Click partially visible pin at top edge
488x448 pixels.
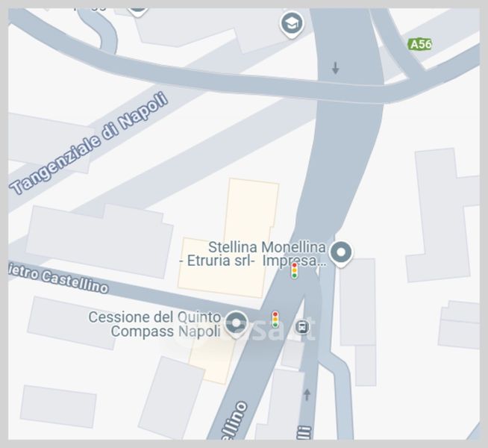137,13
